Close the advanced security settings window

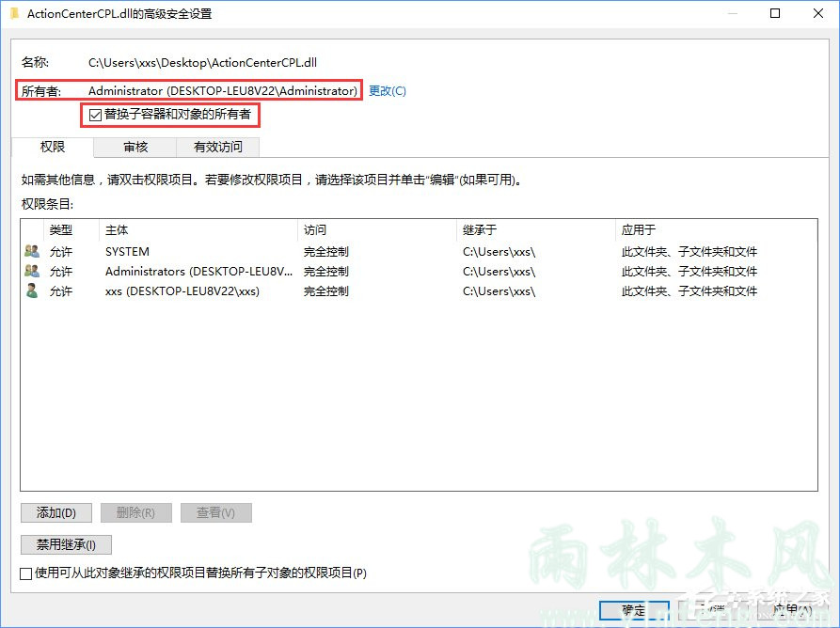click(x=818, y=13)
